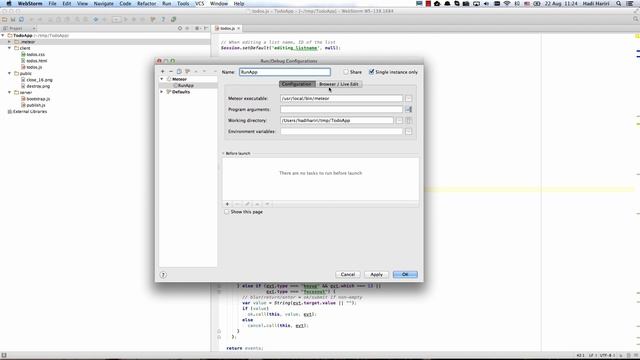The image size is (640, 360).
Task: Click the Apply button
Action: click(x=376, y=275)
